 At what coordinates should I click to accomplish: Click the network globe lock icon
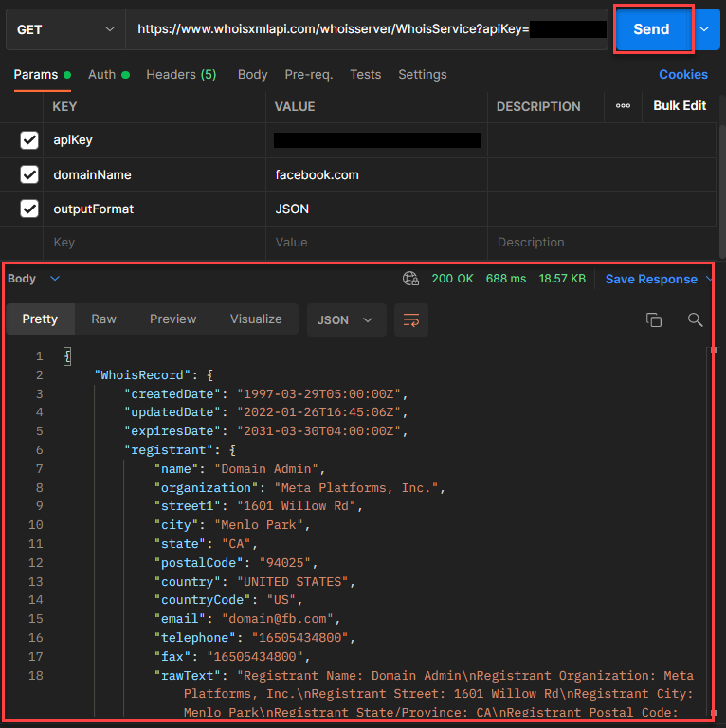pos(410,279)
